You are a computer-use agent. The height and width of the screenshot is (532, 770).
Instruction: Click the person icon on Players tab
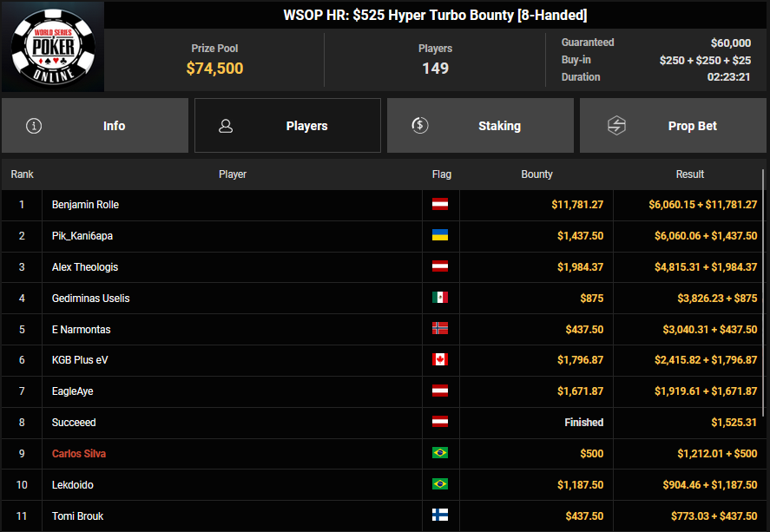pyautogui.click(x=226, y=126)
